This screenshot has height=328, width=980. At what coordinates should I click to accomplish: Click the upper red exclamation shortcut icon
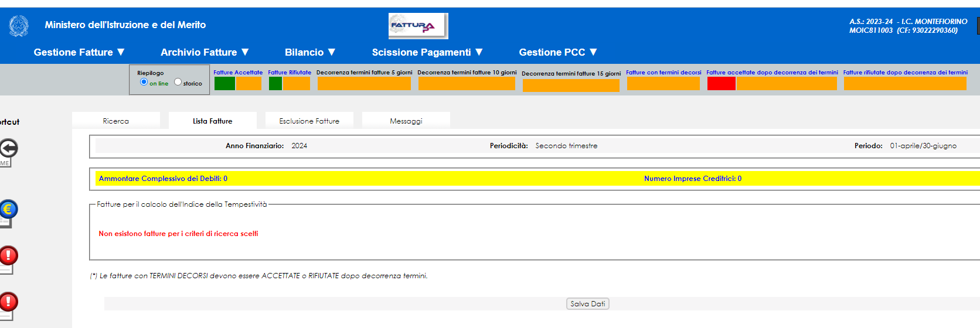tap(8, 256)
